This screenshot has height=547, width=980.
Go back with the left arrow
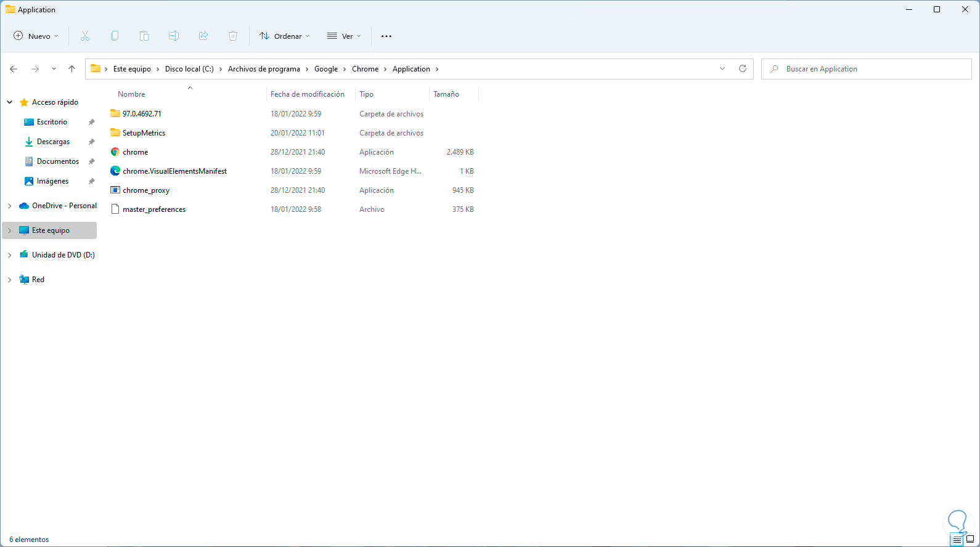(14, 69)
